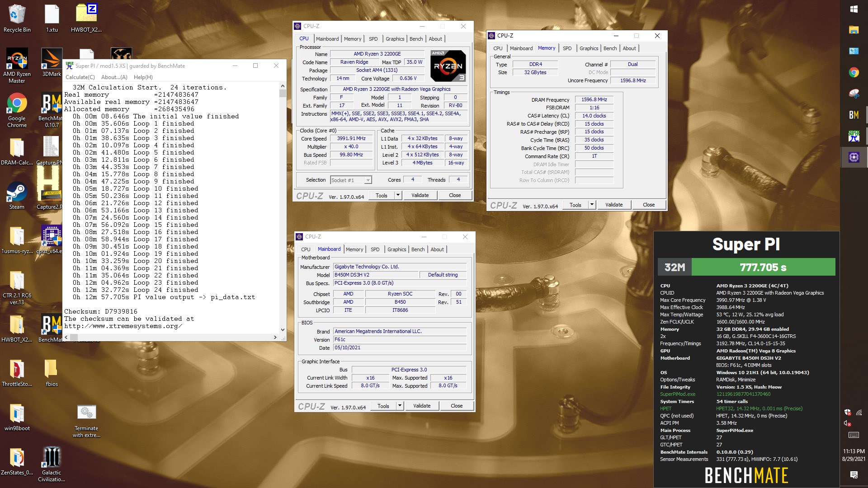This screenshot has height=488, width=868.
Task: Click Super PI vertical scrollbar up arrow
Action: (283, 86)
